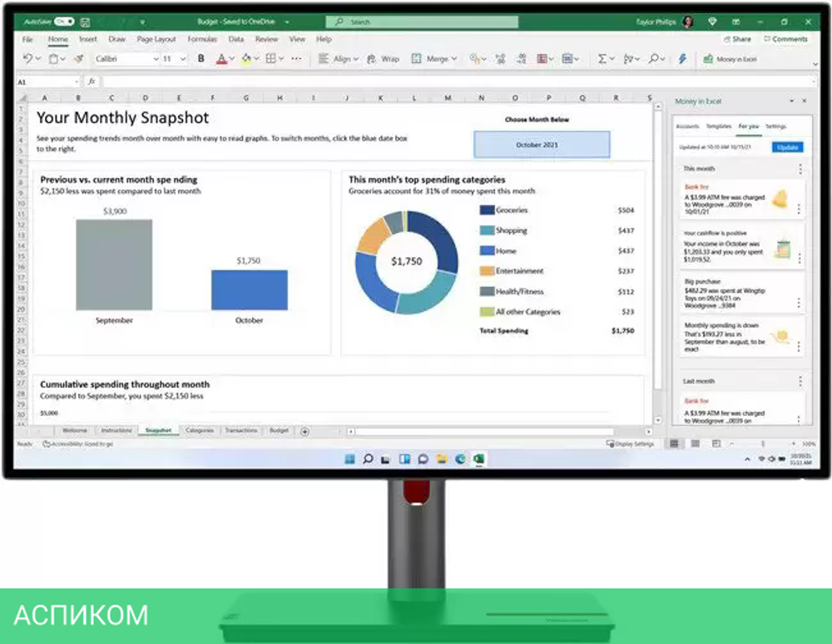The width and height of the screenshot is (832, 644).
Task: Click Display Settings in the status bar
Action: click(630, 444)
